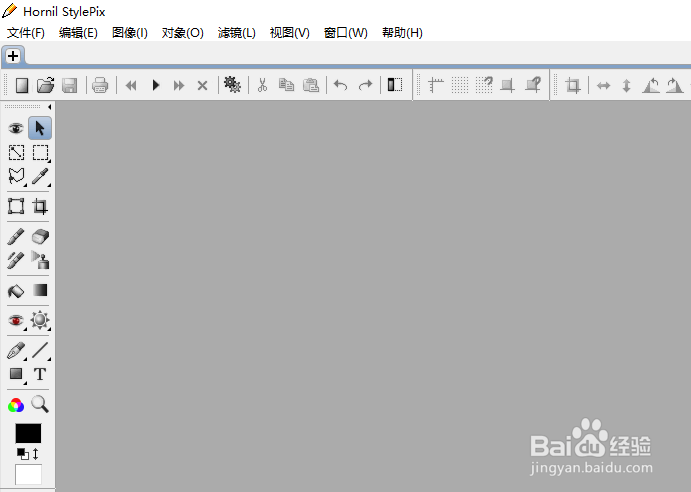Select the retouch brush tool

16,260
